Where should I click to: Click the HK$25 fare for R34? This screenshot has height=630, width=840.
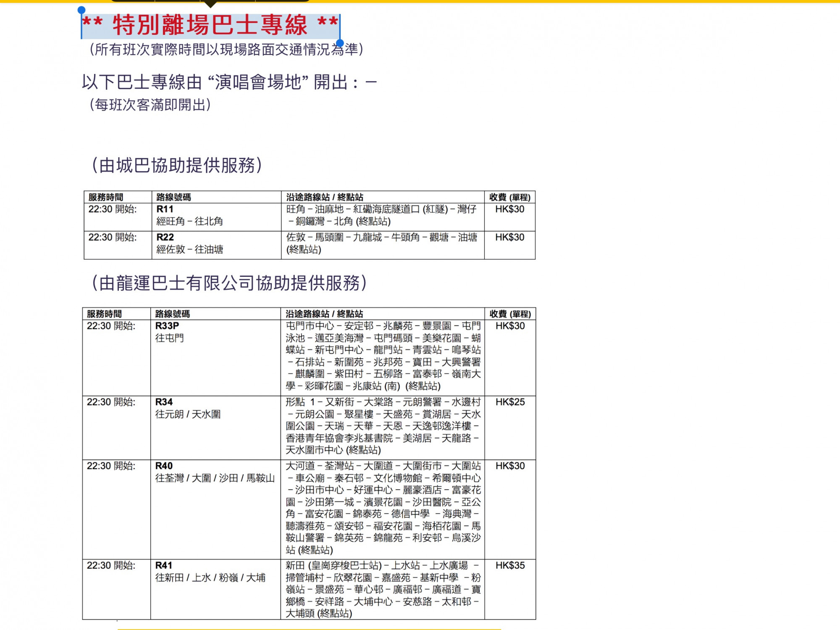[510, 402]
